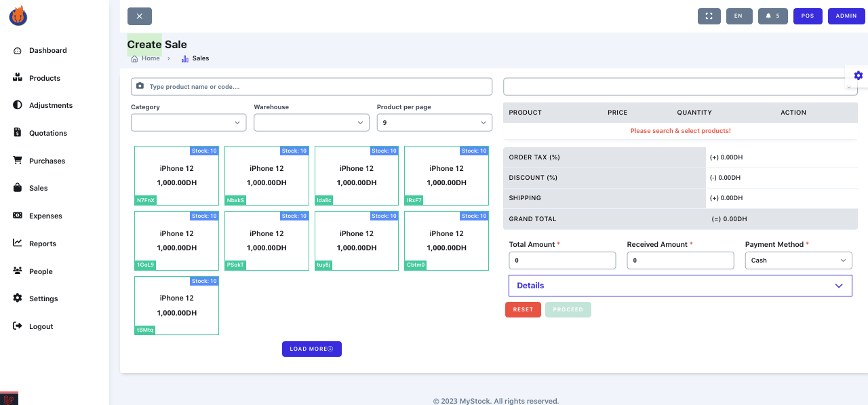Open Expenses menu item
This screenshot has height=405, width=868.
45,216
